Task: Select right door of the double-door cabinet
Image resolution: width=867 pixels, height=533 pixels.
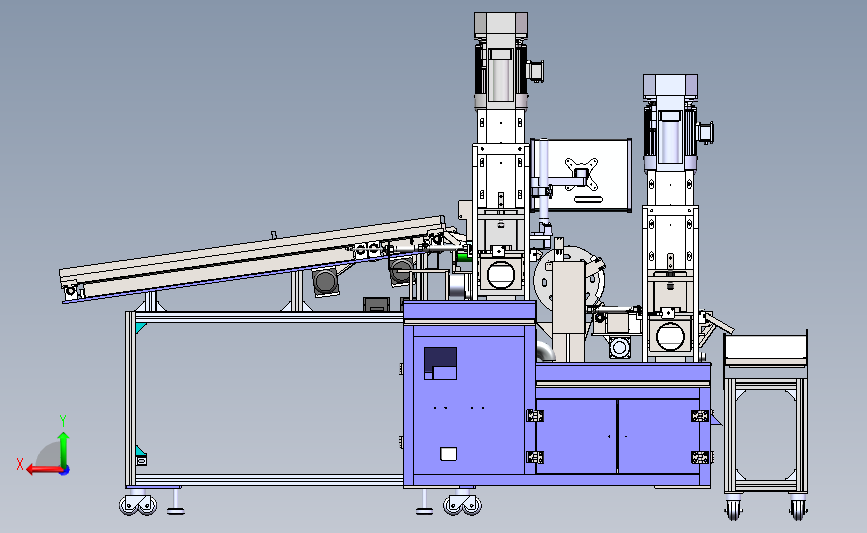Action: [659, 437]
